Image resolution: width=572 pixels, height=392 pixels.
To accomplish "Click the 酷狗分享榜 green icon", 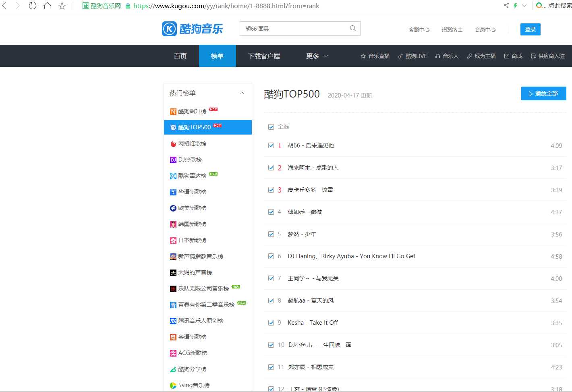I will 173,369.
